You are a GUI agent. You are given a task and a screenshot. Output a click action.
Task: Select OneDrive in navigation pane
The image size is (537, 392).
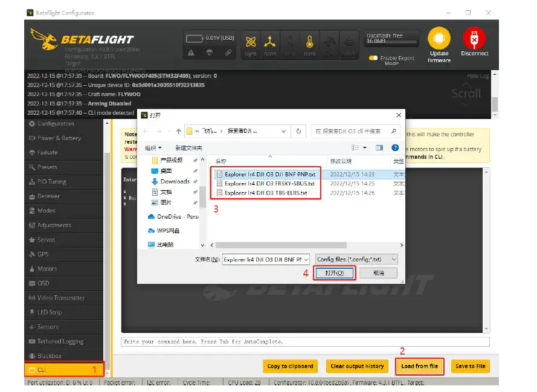(x=173, y=217)
